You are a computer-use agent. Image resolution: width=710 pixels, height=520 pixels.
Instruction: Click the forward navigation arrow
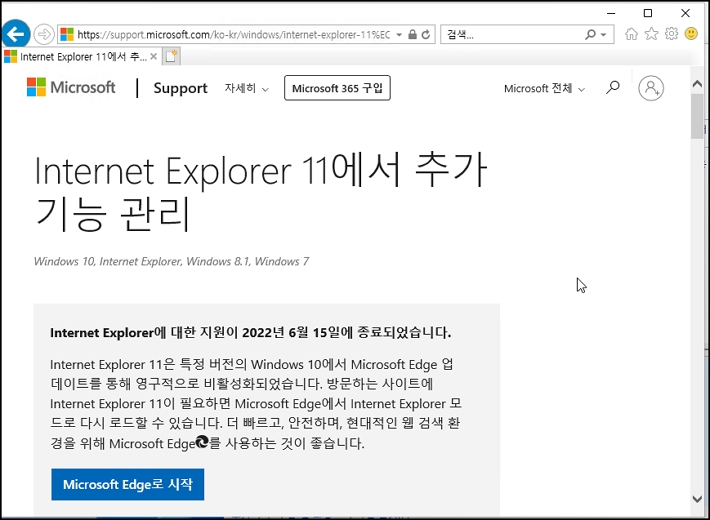tap(44, 34)
